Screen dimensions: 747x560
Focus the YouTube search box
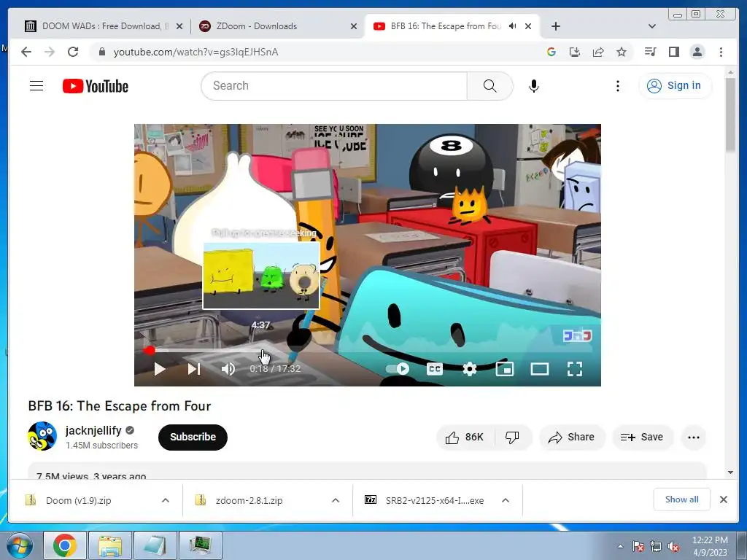333,86
